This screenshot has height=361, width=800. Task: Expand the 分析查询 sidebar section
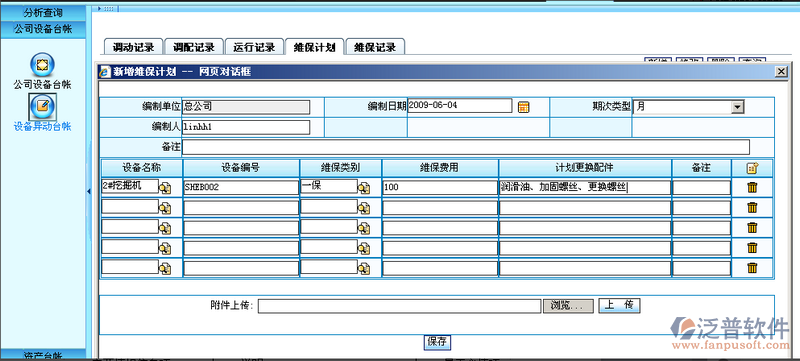point(43,12)
